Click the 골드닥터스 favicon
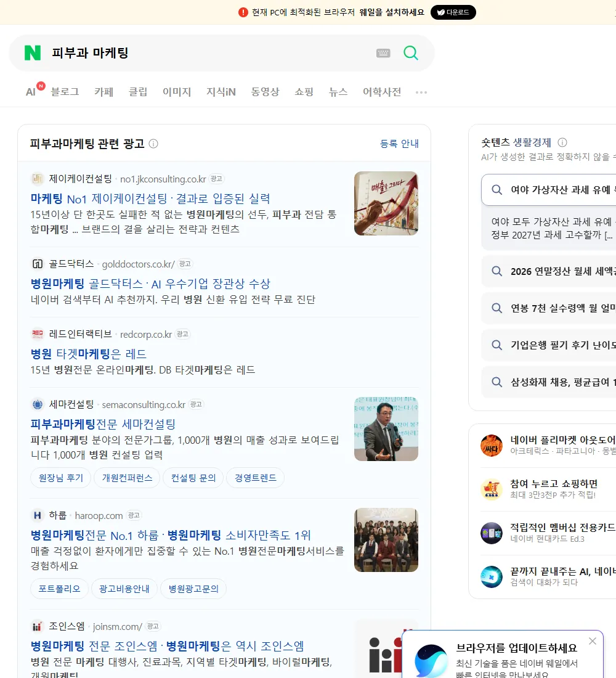The image size is (616, 678). [38, 264]
